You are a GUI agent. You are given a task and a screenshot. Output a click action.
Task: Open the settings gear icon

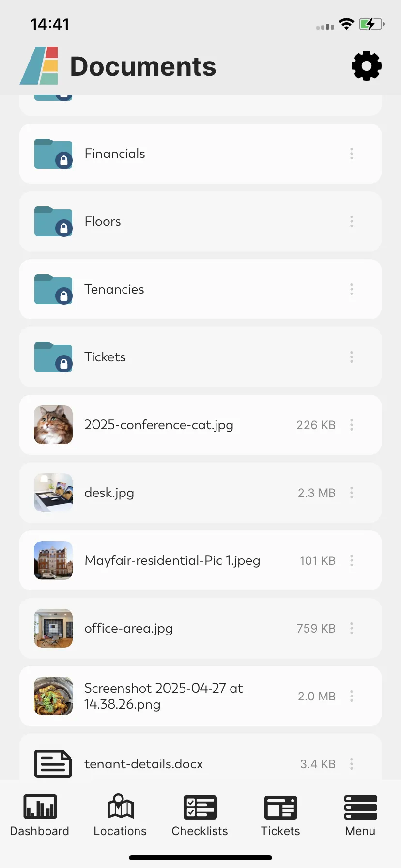pyautogui.click(x=367, y=66)
